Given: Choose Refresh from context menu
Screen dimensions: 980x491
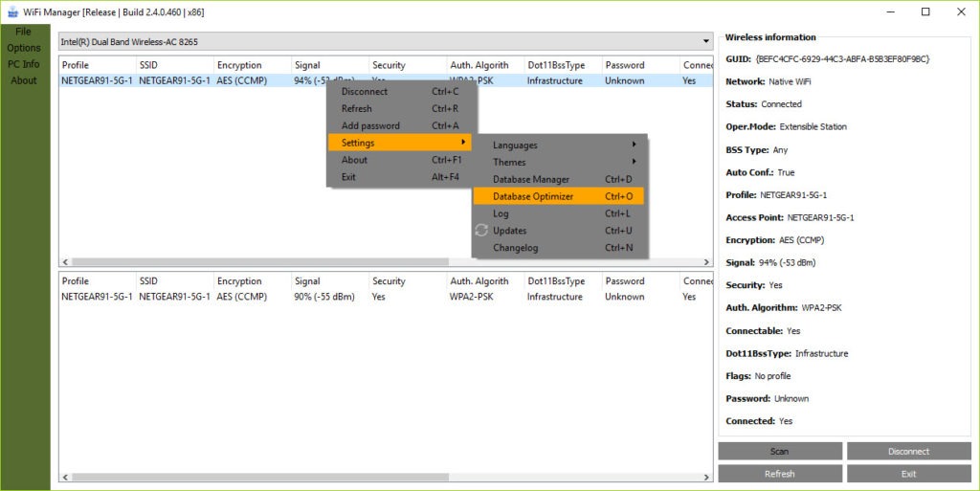Looking at the screenshot, I should pyautogui.click(x=400, y=109).
